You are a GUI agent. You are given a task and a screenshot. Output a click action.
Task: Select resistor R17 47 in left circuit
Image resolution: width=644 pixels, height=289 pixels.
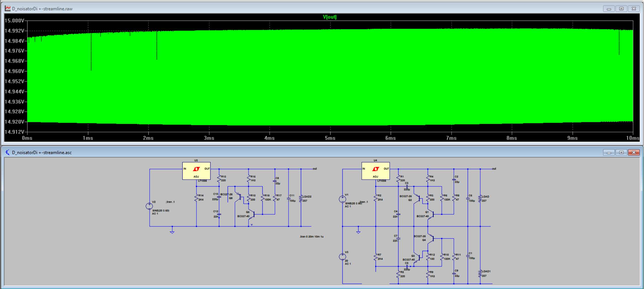click(x=275, y=198)
